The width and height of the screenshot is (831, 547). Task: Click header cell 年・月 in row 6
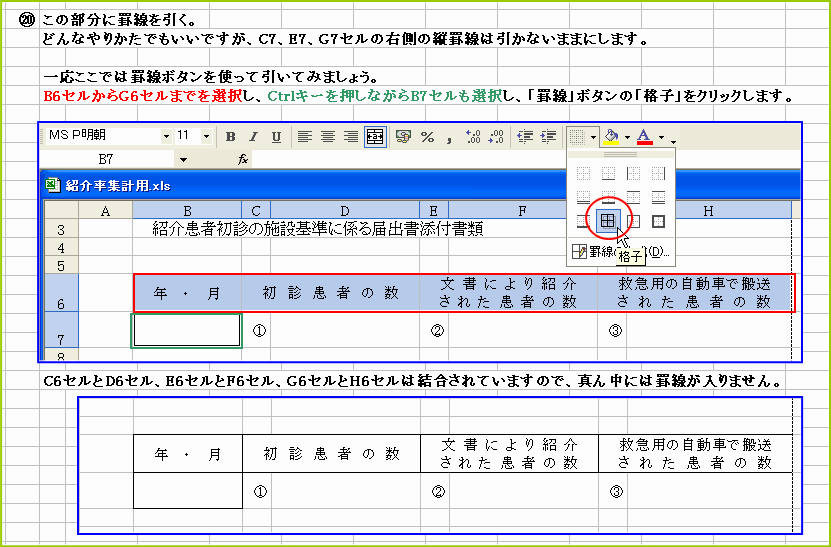[x=187, y=293]
